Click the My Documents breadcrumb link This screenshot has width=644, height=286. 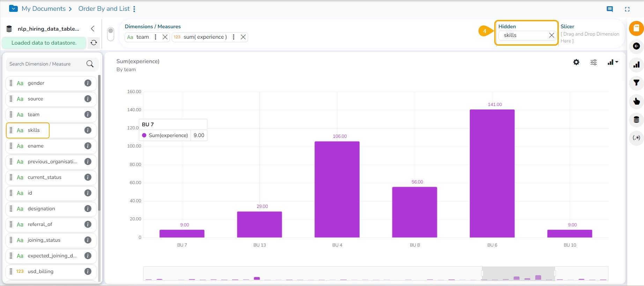tap(44, 9)
